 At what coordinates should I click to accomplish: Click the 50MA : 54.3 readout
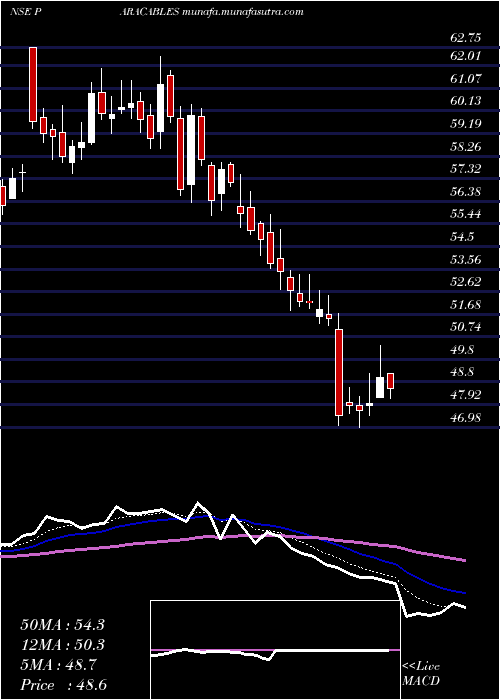[x=62, y=625]
